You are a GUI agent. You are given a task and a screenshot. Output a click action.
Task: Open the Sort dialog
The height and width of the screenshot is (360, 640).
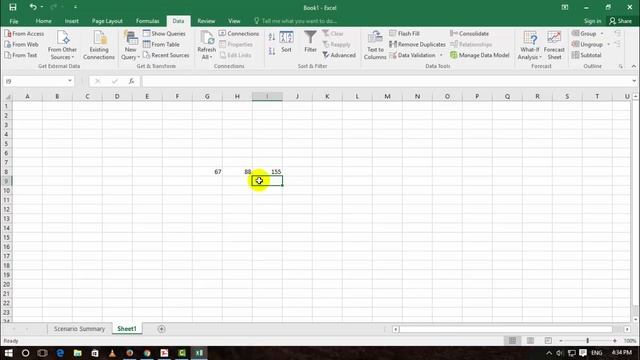click(x=286, y=42)
